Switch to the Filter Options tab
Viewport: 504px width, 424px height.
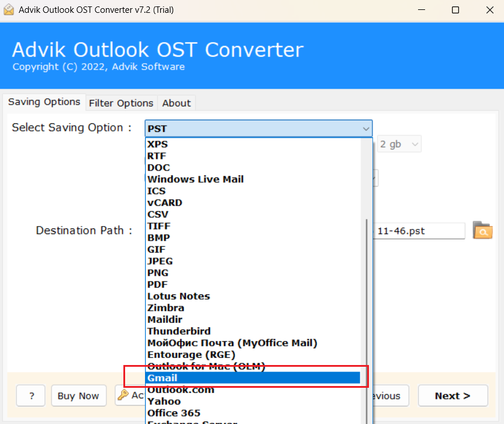121,103
